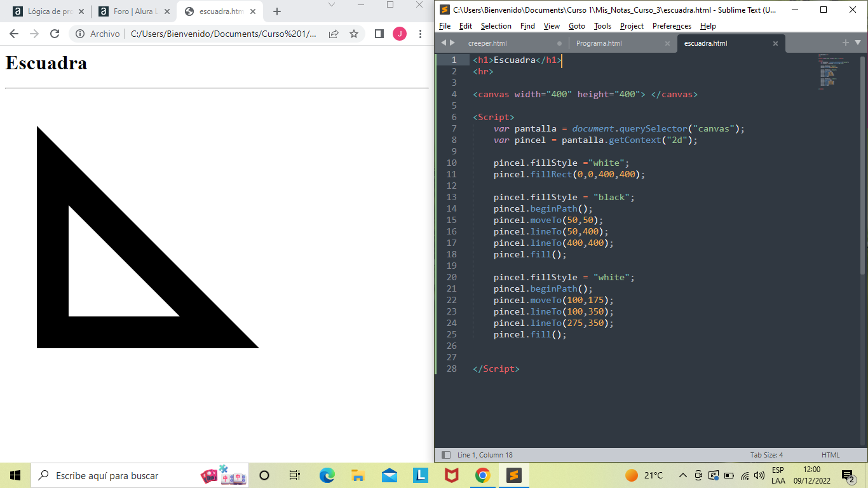Screen dimensions: 868x488
Task: Open Find menu in Sublime Text
Action: point(527,26)
